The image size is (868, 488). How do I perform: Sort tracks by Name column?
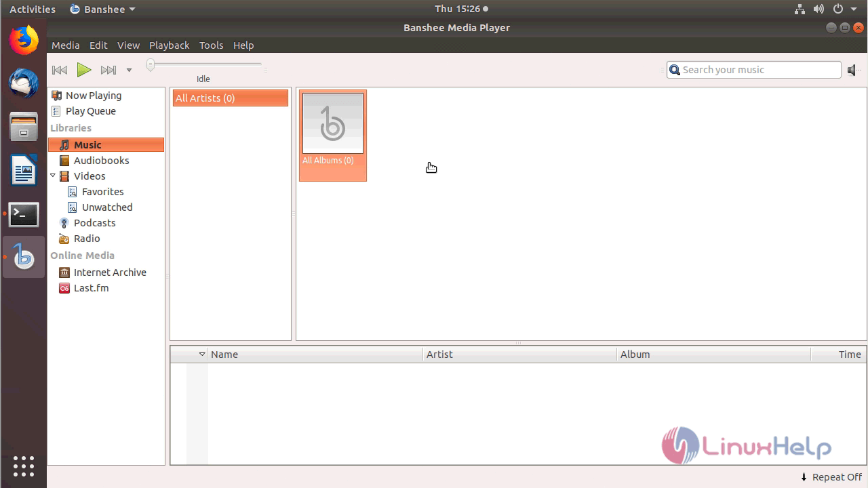315,354
